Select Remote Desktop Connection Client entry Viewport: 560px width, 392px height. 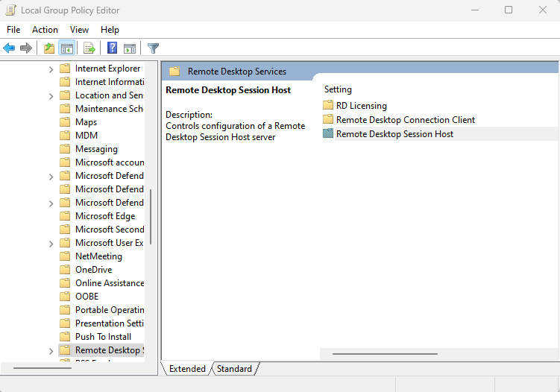406,119
